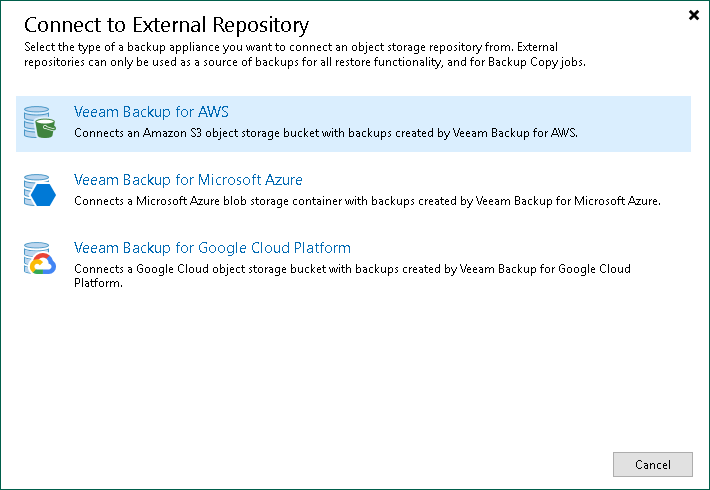Click the database stack behind the AWS bucket
Image resolution: width=710 pixels, height=490 pixels.
tap(33, 113)
